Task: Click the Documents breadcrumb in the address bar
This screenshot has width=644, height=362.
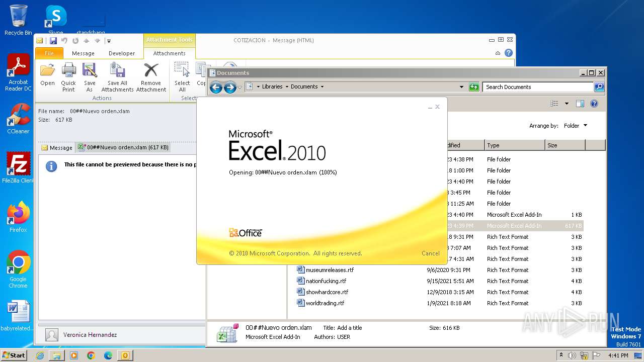Action: click(304, 86)
